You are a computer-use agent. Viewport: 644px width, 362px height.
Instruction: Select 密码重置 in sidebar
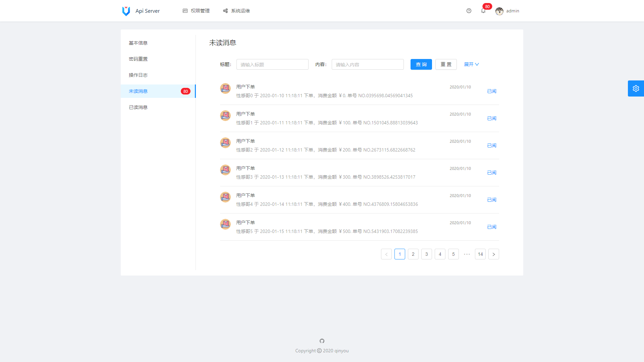coord(138,59)
